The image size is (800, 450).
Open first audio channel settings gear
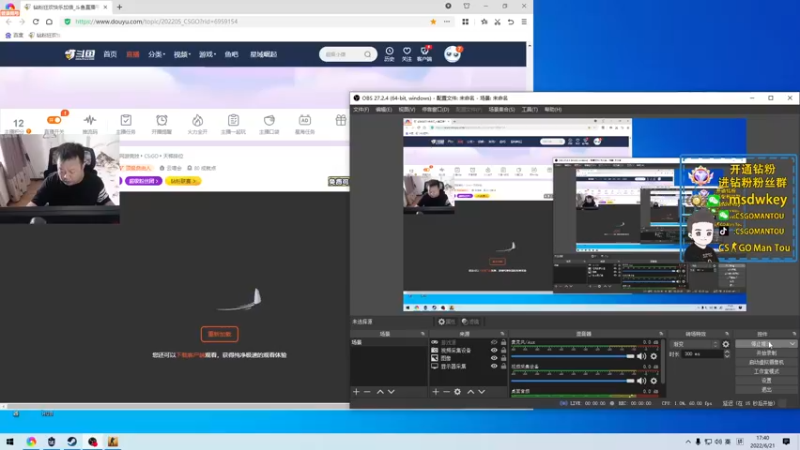(654, 356)
